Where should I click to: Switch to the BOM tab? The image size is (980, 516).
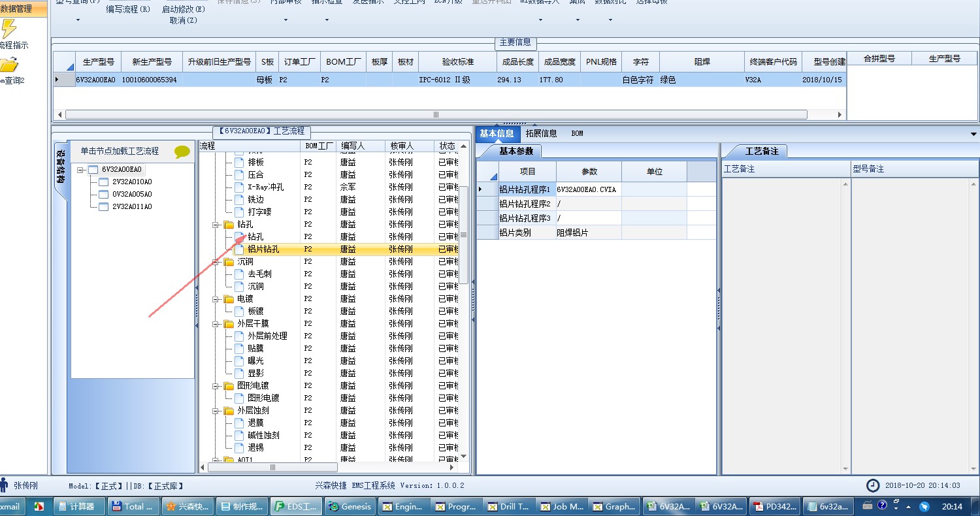click(x=577, y=133)
